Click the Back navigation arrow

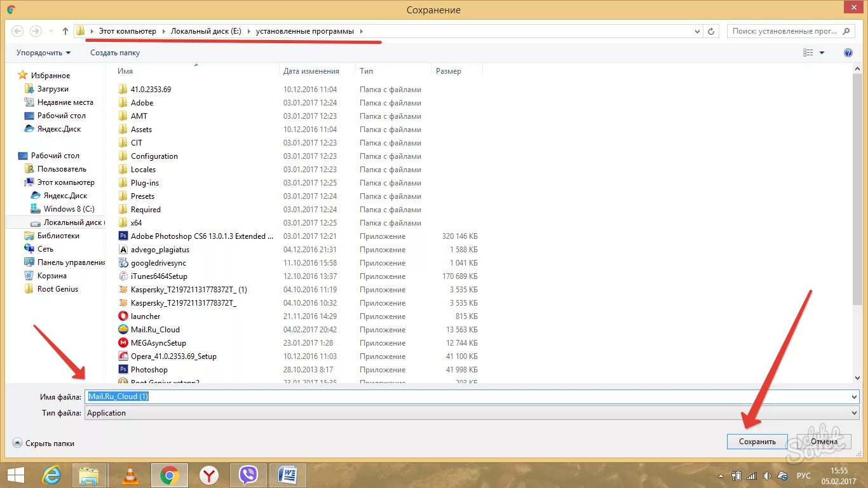pyautogui.click(x=18, y=30)
